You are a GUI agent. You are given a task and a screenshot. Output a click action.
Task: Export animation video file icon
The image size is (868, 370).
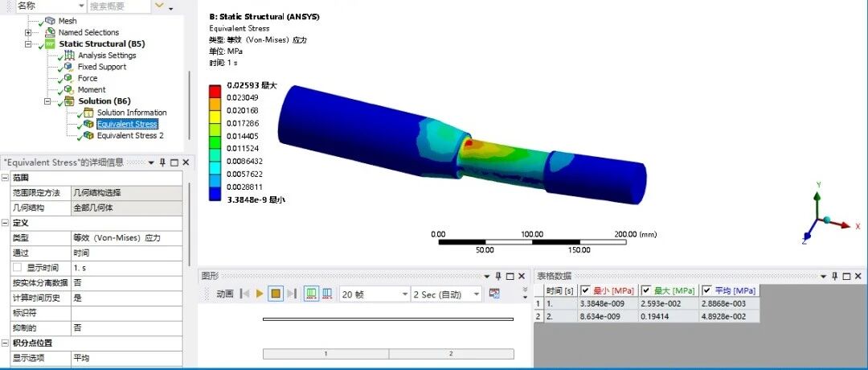click(494, 294)
